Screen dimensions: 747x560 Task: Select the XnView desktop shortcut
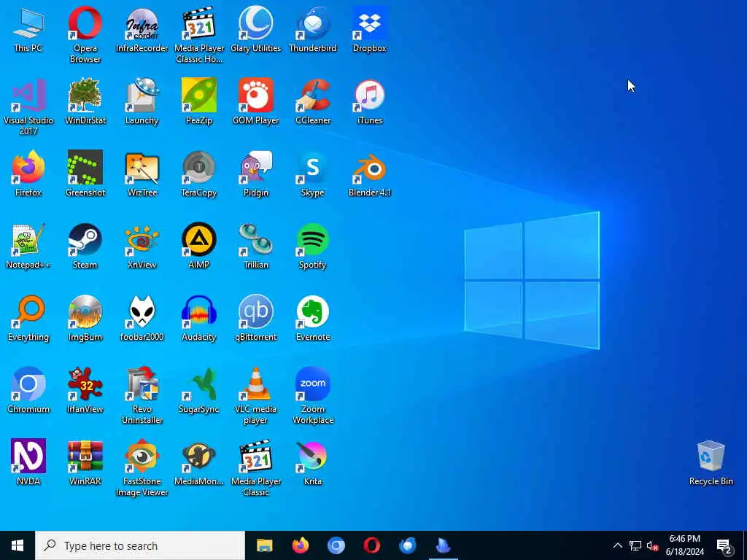142,246
